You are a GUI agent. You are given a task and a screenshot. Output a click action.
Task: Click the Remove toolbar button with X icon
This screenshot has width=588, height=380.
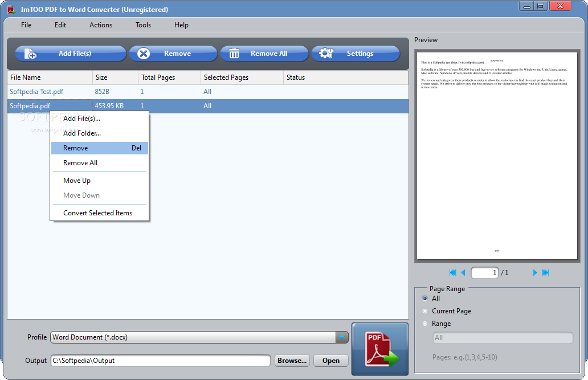173,53
